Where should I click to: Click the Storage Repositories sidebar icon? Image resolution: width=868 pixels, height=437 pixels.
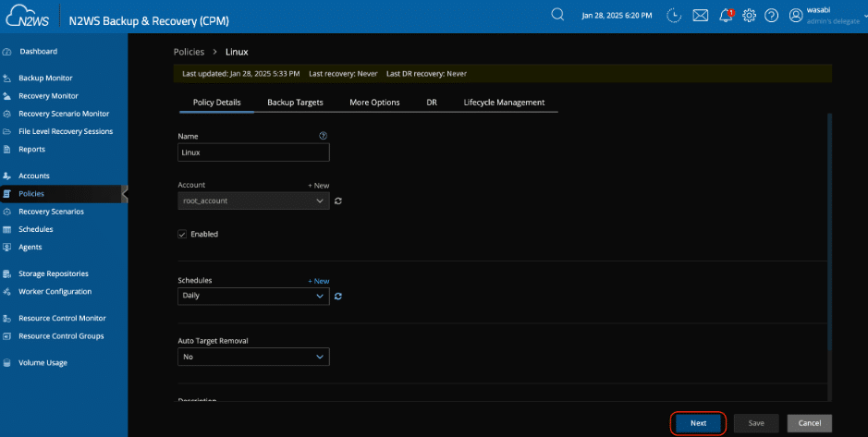pos(7,273)
